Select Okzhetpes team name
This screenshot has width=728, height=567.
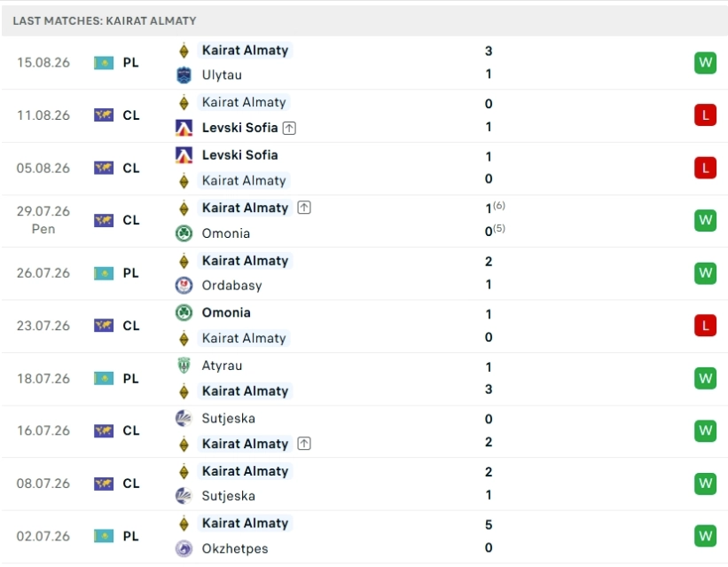coord(235,548)
